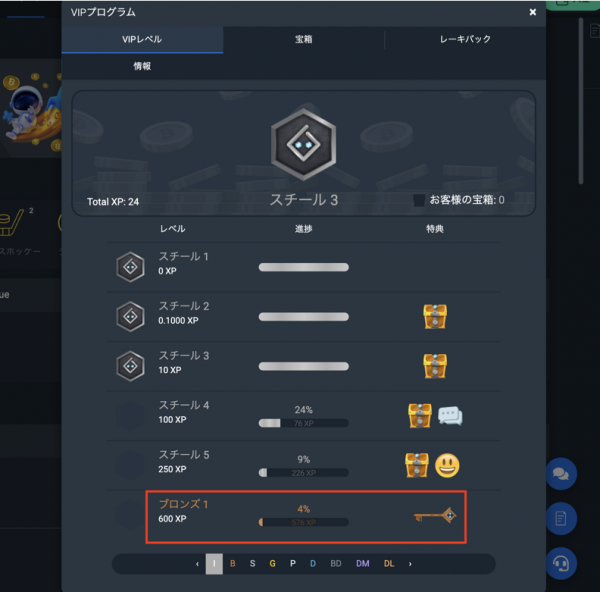Viewport: 600px width, 592px height.
Task: Click the chat bubble perk icon for Steel 4
Action: 450,416
